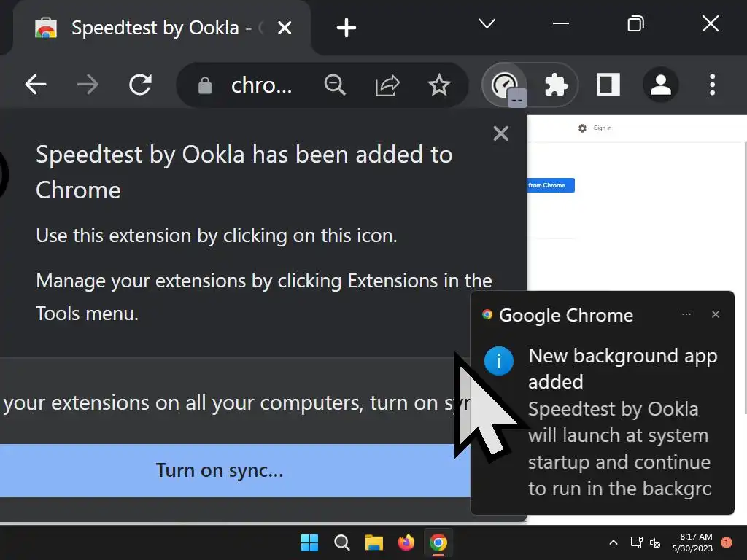The image size is (747, 560).
Task: Open the Speedtest by Ookla extension icon
Action: tap(505, 85)
